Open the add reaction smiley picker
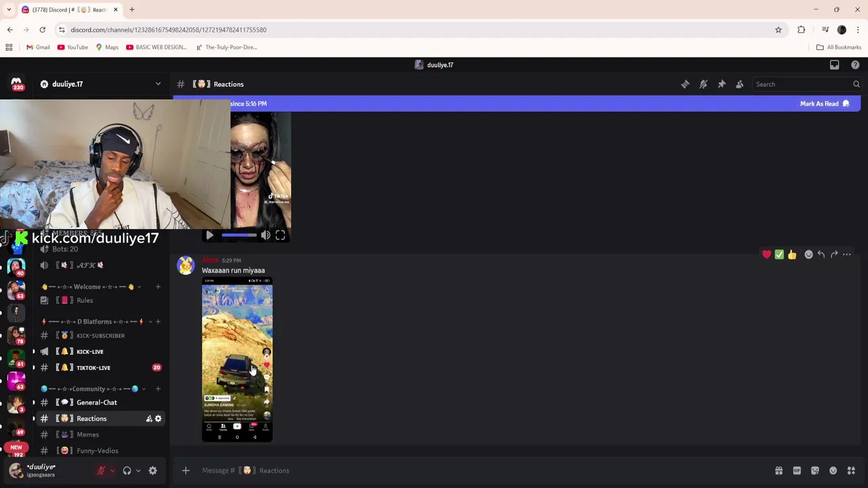Viewport: 868px width, 488px height. pos(808,254)
